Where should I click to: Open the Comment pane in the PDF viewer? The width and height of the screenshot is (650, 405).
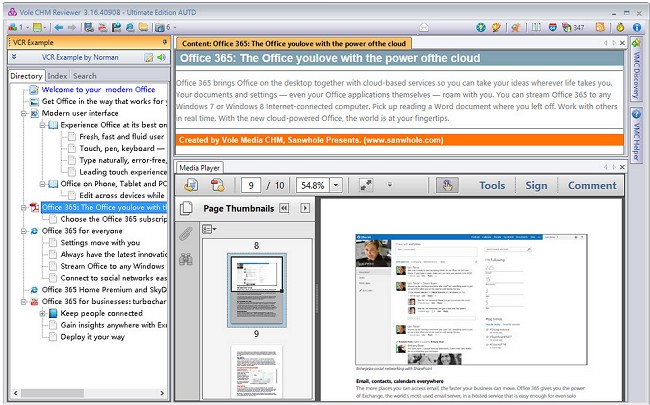point(592,185)
